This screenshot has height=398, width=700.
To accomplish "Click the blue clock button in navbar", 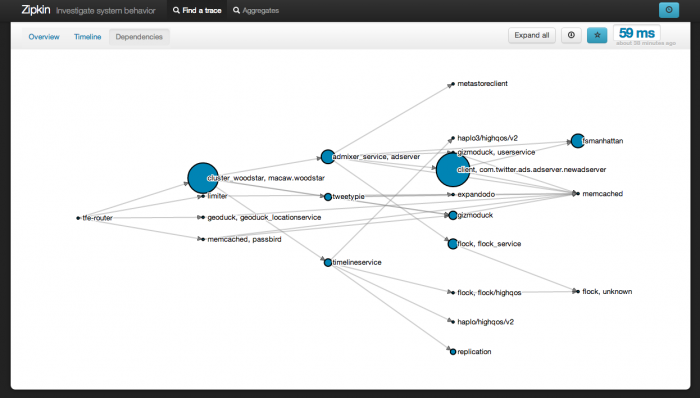I will click(x=669, y=10).
